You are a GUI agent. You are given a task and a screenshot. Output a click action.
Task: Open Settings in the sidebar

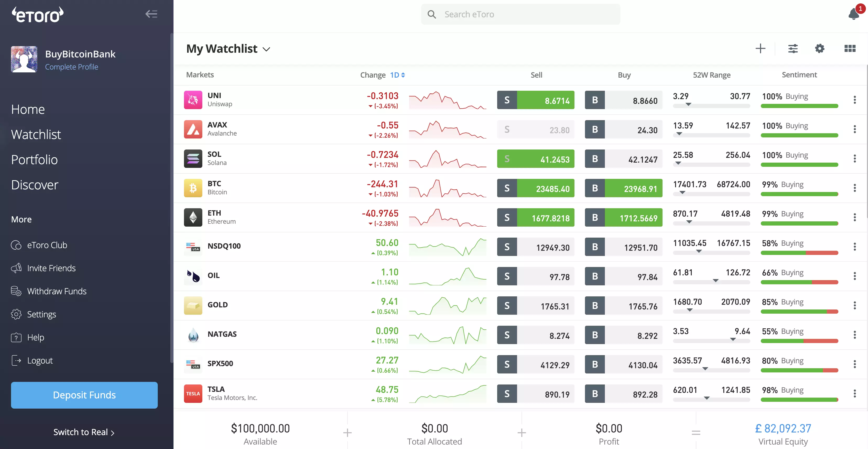[33, 314]
